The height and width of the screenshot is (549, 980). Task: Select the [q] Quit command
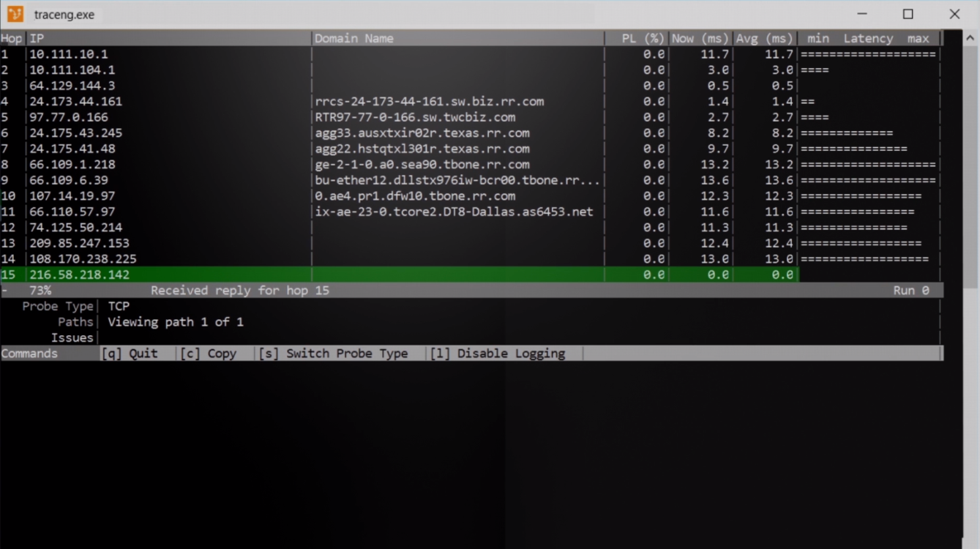[130, 354]
